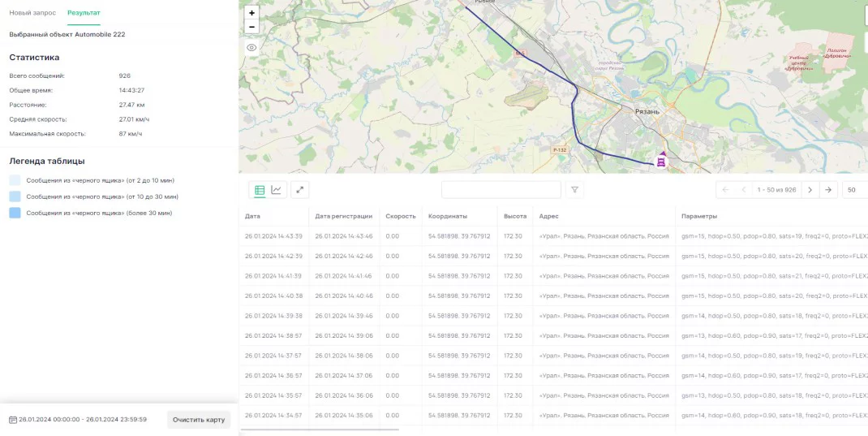Open the rows per page selector 50
The image size is (868, 436).
(855, 190)
